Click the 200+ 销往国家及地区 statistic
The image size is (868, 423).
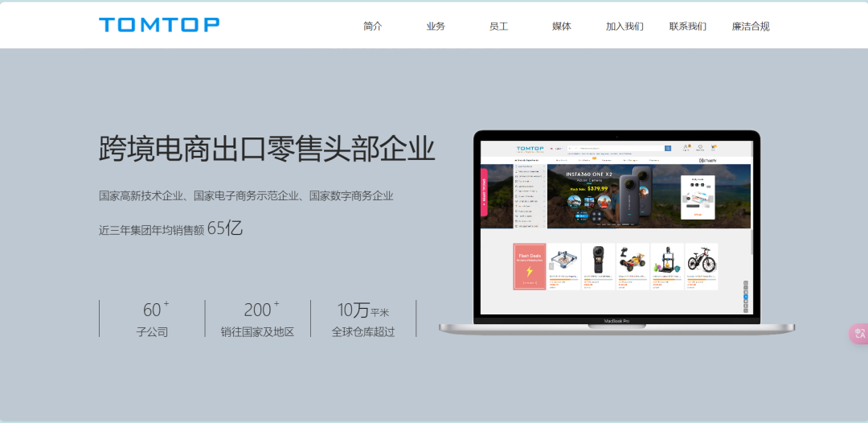tap(257, 319)
